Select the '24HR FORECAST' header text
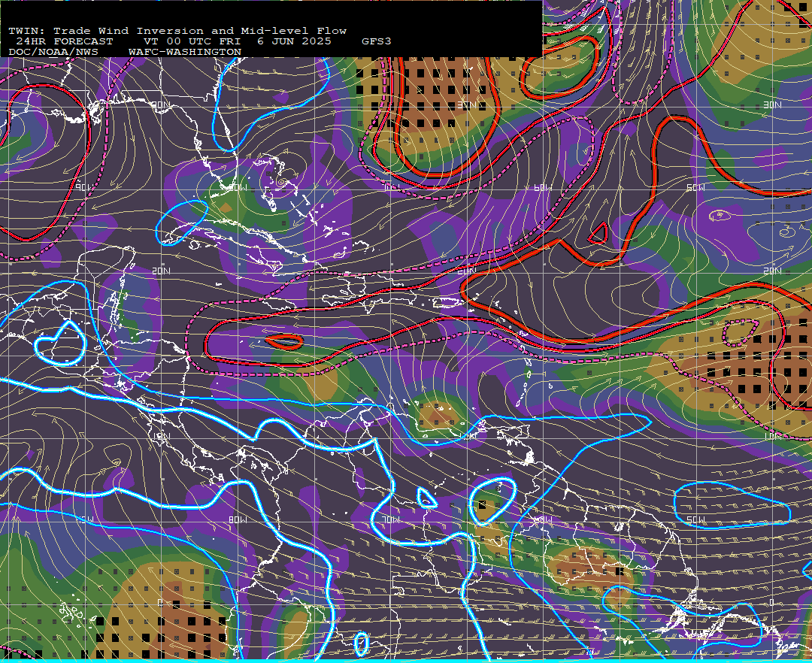812x663 pixels. click(x=65, y=41)
